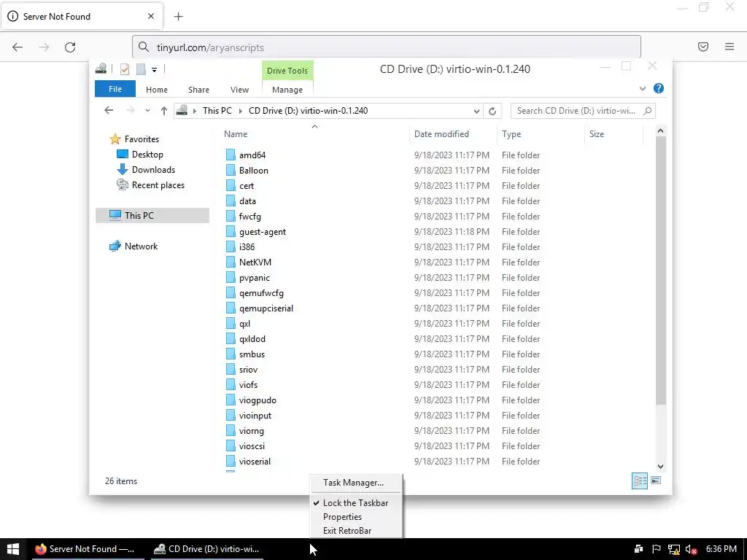Open the File menu in Explorer
Image resolution: width=747 pixels, height=560 pixels.
(115, 89)
